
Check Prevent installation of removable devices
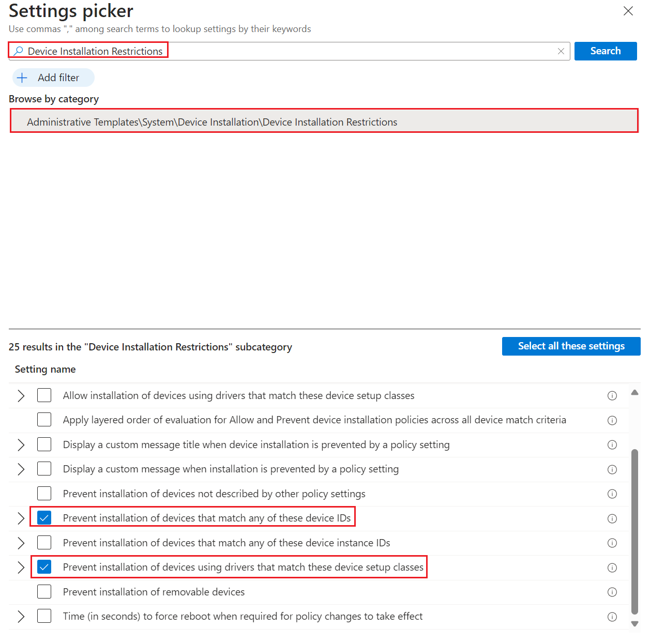tap(44, 592)
